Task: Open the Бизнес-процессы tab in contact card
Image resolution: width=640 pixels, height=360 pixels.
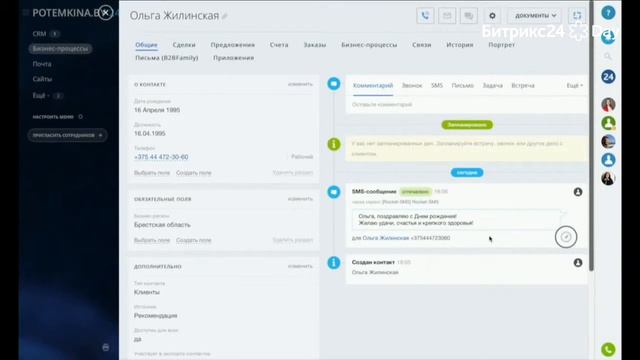Action: tap(369, 45)
